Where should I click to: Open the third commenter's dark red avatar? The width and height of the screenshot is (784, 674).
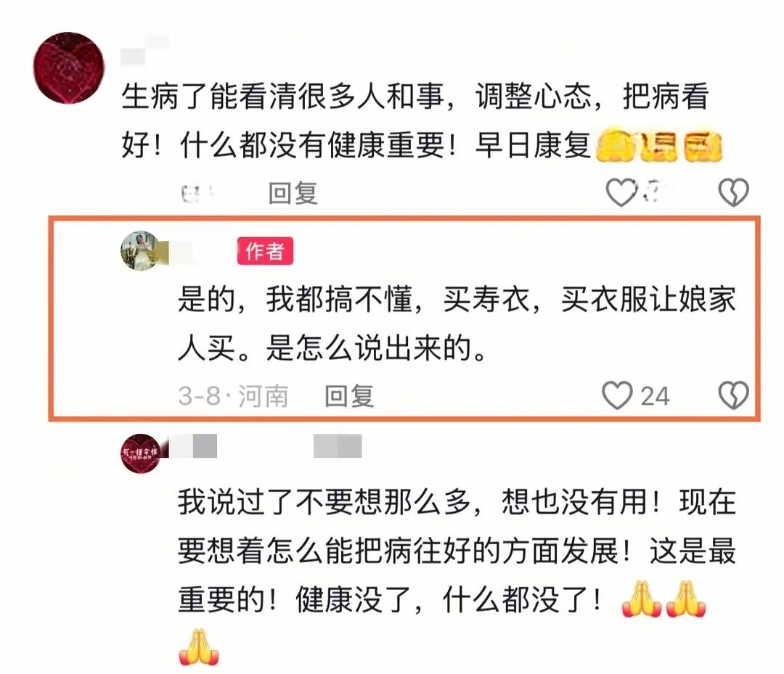point(141,453)
